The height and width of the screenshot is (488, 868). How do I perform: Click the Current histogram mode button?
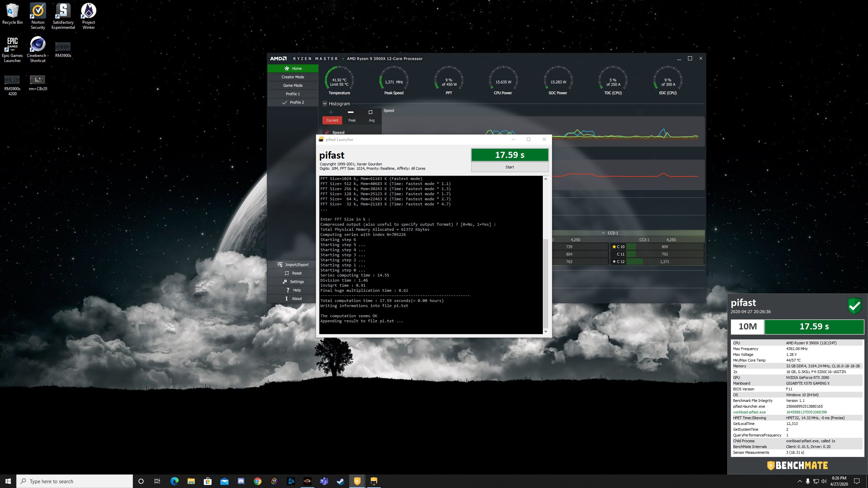point(332,120)
